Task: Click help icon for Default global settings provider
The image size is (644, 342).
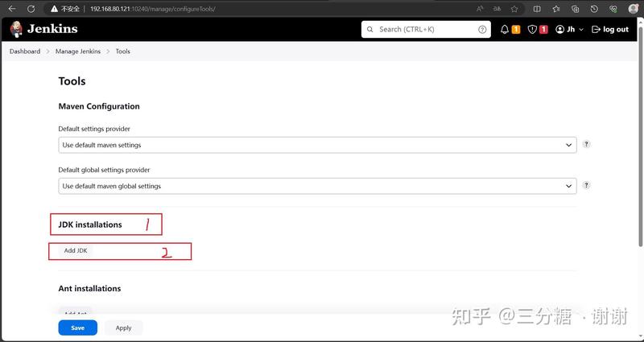Action: coord(587,185)
